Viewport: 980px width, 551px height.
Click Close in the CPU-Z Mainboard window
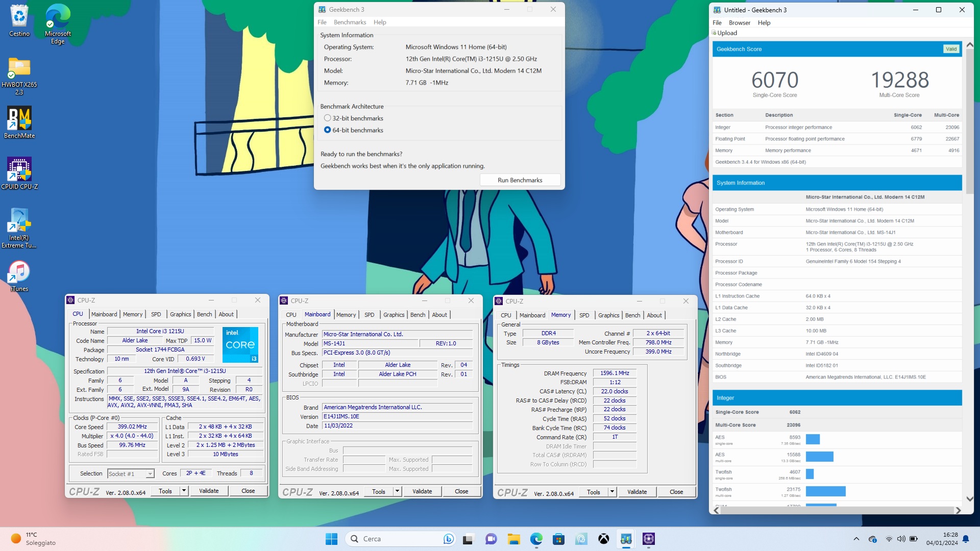pyautogui.click(x=461, y=491)
